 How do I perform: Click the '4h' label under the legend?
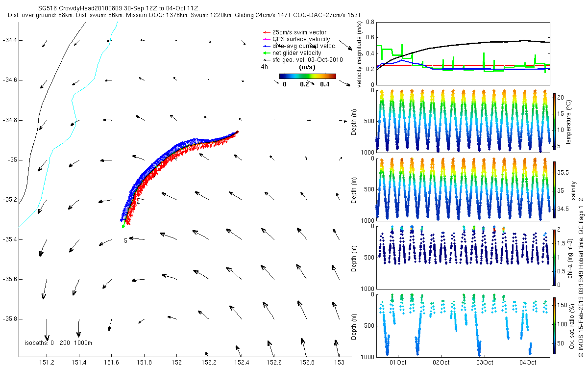pyautogui.click(x=265, y=67)
